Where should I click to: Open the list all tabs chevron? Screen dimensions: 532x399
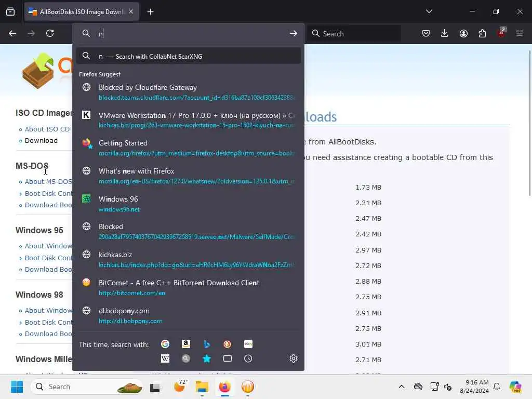tap(429, 11)
